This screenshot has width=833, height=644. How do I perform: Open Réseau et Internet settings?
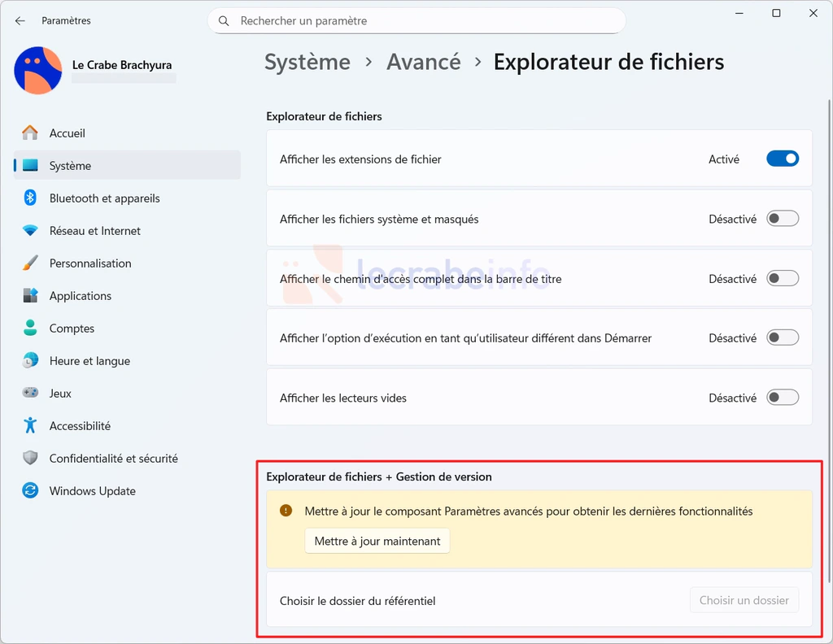pos(127,230)
